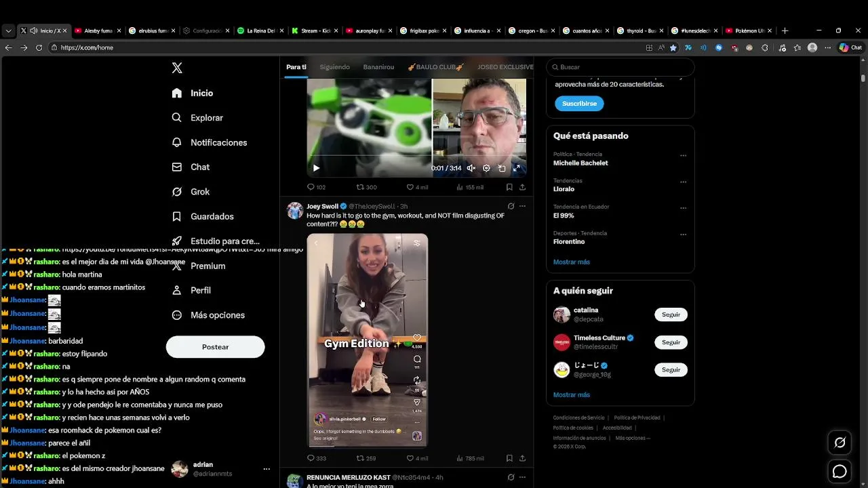Open Perfil in the sidebar
868x488 pixels.
tap(191, 290)
